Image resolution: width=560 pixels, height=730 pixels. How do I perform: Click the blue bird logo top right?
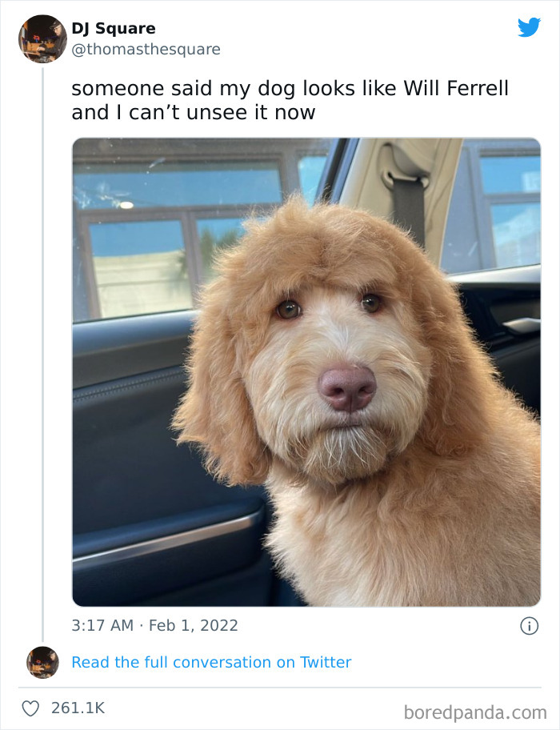[x=530, y=27]
